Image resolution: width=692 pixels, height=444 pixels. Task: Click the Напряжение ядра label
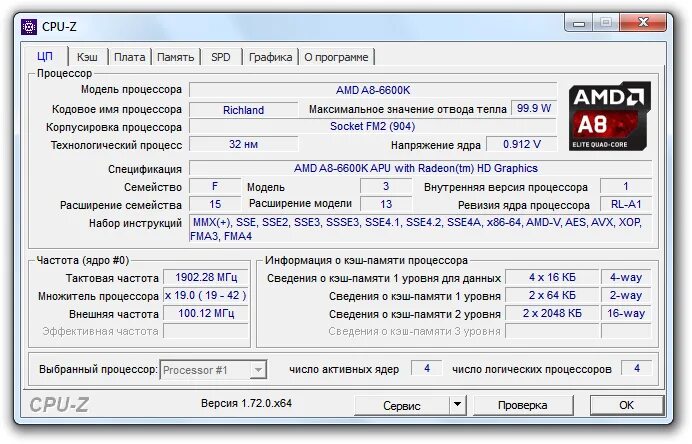[x=436, y=145]
